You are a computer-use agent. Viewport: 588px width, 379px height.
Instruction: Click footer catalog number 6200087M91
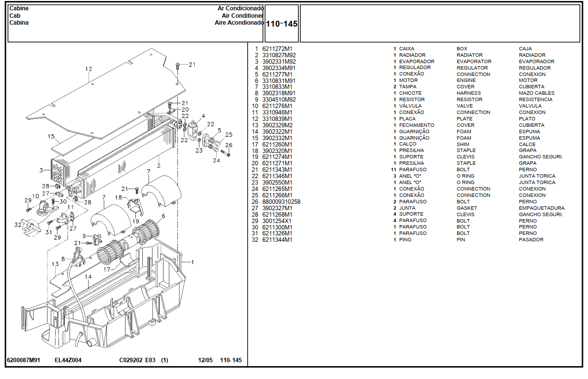point(24,360)
